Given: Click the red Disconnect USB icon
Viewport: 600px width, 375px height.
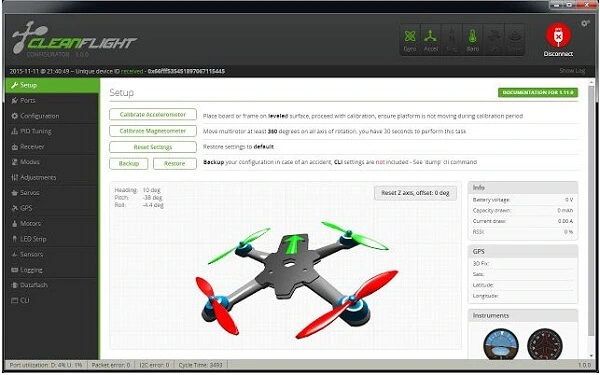Looking at the screenshot, I should tap(558, 35).
